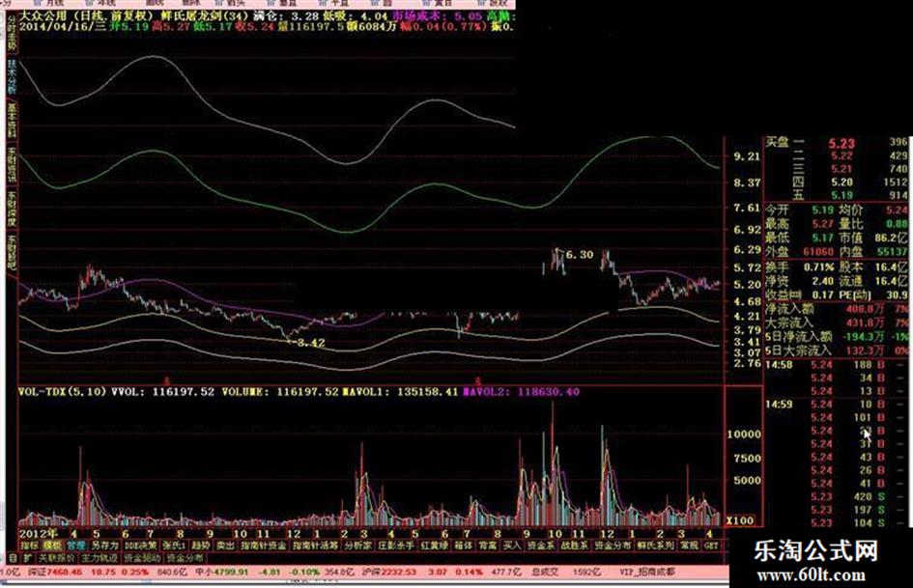913x588 pixels.
Task: Open the 资金驱动 panel tab
Action: (x=142, y=558)
